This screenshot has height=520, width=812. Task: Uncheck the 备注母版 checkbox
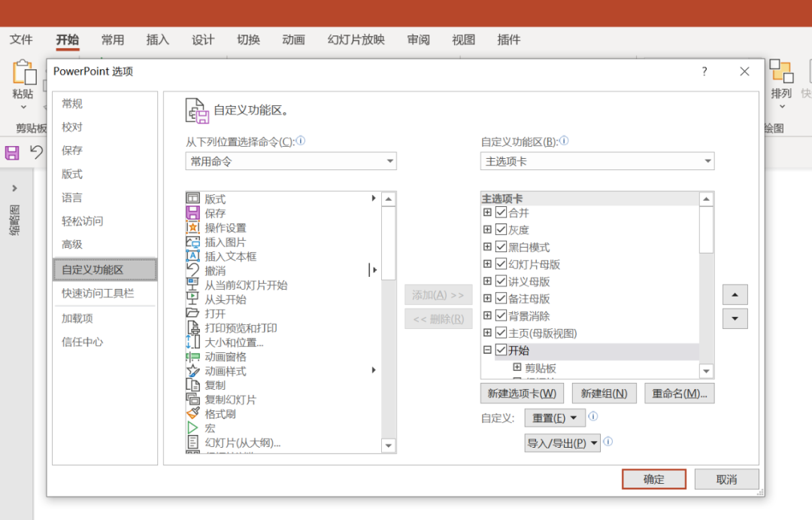click(501, 298)
